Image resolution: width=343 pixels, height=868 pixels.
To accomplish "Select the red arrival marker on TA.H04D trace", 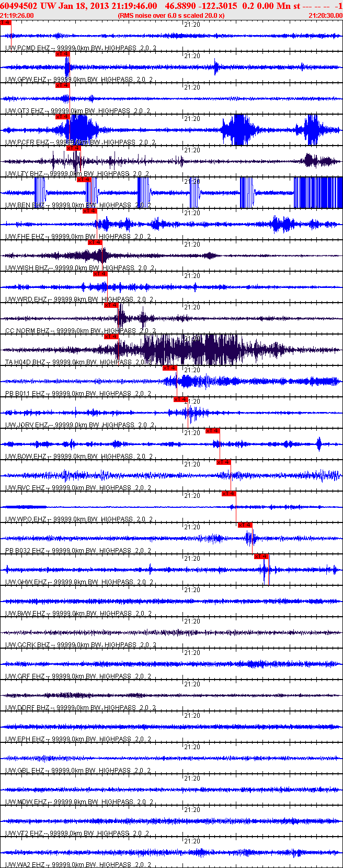I will [x=111, y=337].
